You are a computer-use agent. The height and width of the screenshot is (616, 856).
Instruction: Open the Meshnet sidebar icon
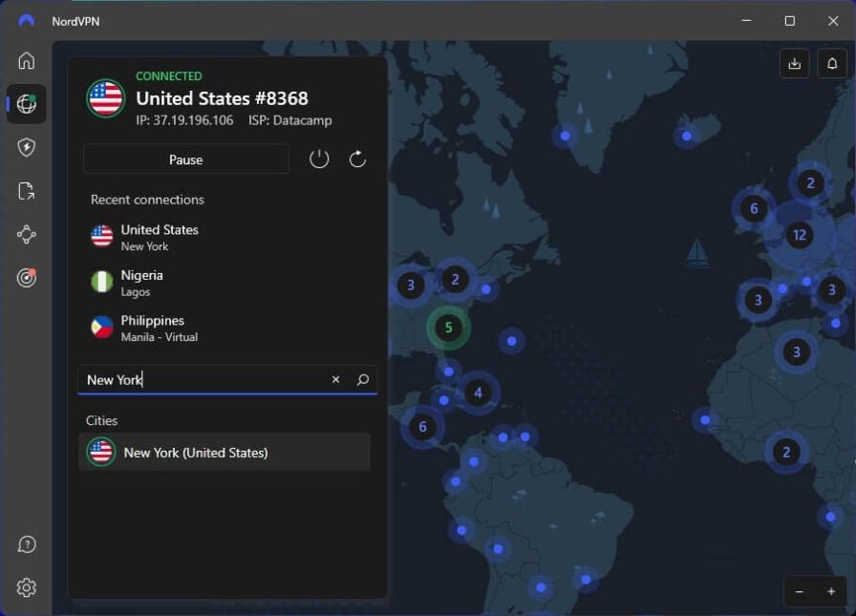tap(26, 235)
